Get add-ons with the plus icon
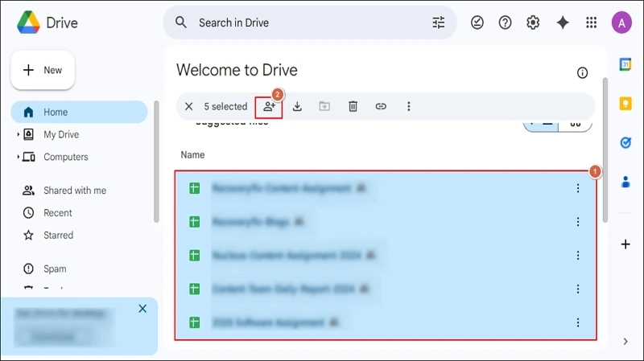Viewport: 644px width, 361px height. click(625, 244)
